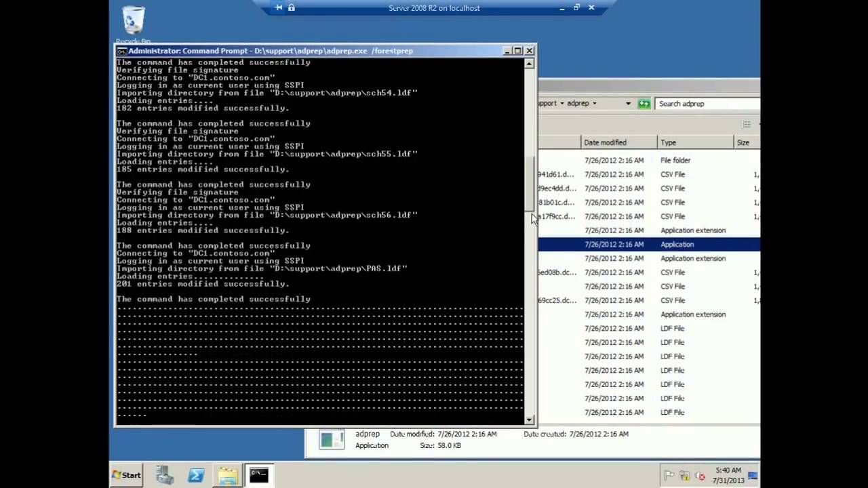
Task: Open the Action Center flag tray icon
Action: [x=669, y=475]
